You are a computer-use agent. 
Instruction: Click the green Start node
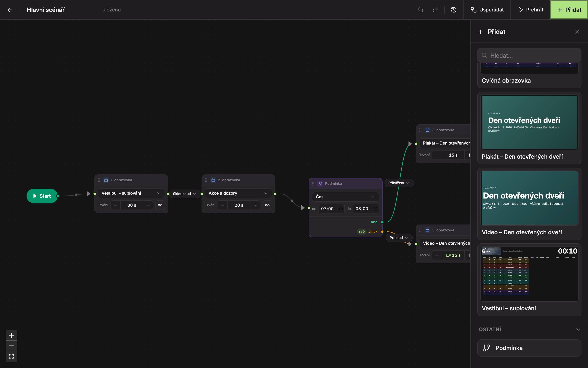[x=42, y=196]
